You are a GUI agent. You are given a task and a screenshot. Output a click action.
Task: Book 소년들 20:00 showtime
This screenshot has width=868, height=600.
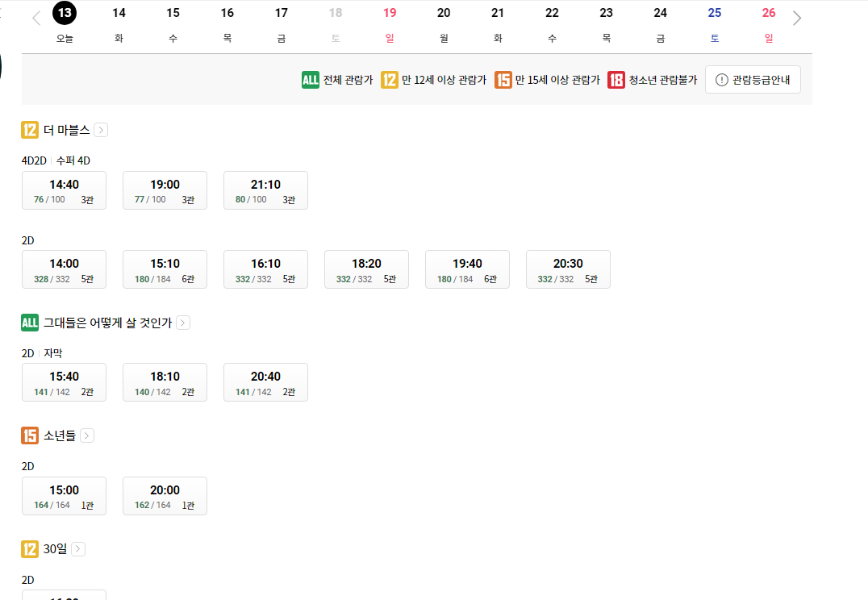pos(165,496)
